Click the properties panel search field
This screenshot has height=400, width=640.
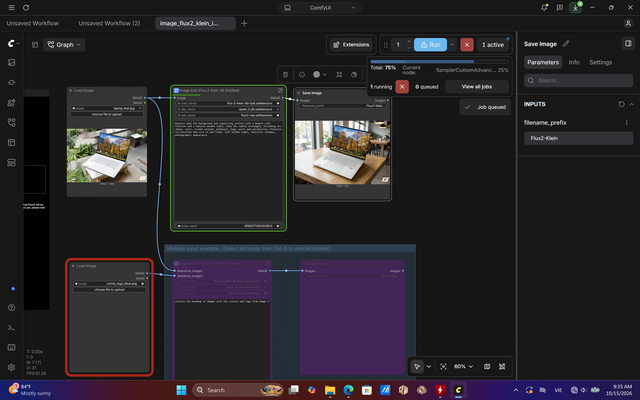[x=578, y=80]
